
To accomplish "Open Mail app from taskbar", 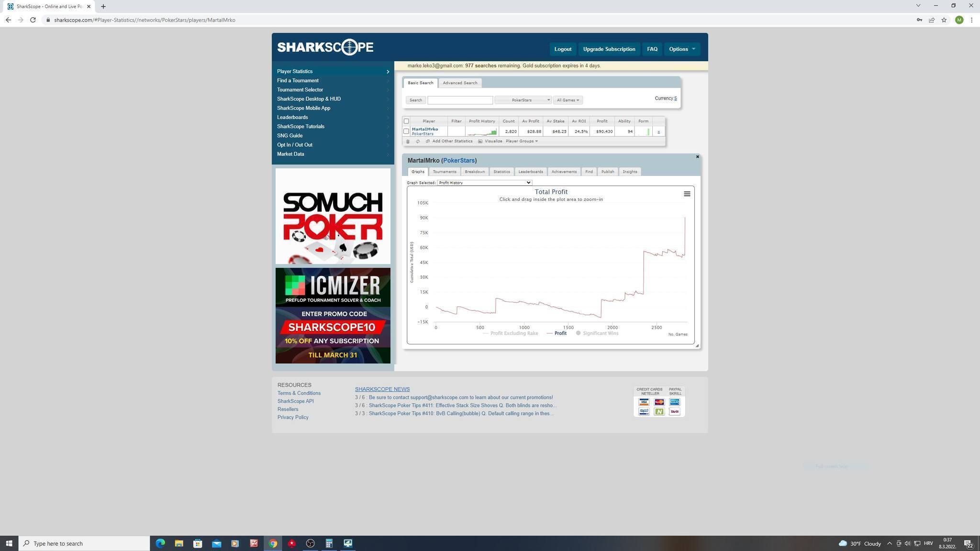I will coord(216,543).
